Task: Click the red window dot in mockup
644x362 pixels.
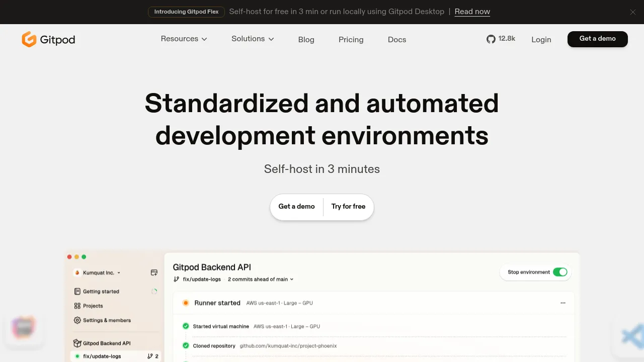Action: pyautogui.click(x=69, y=257)
